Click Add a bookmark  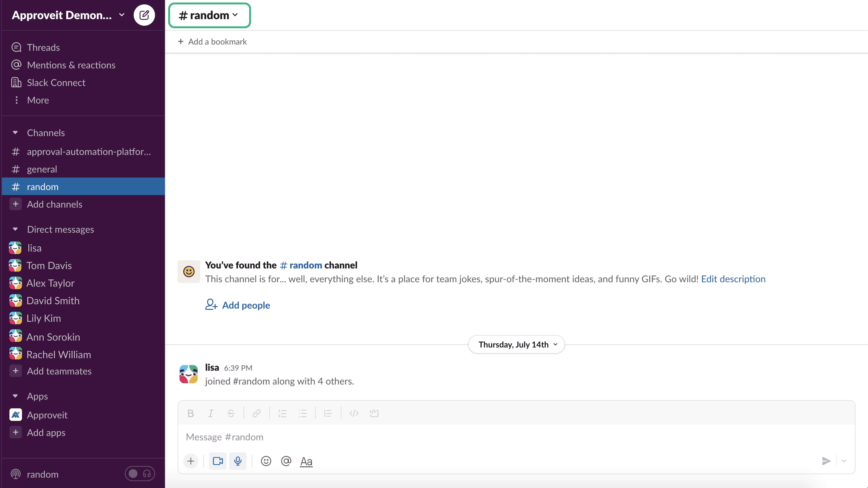click(213, 41)
